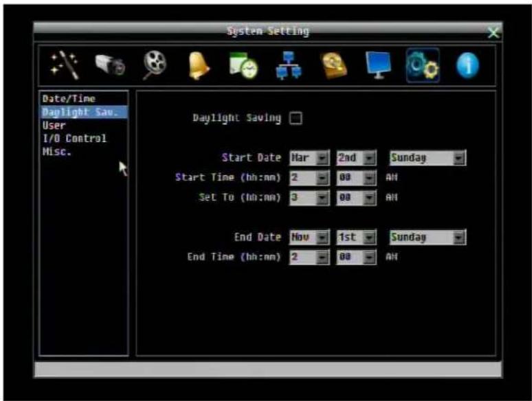The width and height of the screenshot is (532, 401).
Task: Open the hard disk storage icon
Action: 334,66
